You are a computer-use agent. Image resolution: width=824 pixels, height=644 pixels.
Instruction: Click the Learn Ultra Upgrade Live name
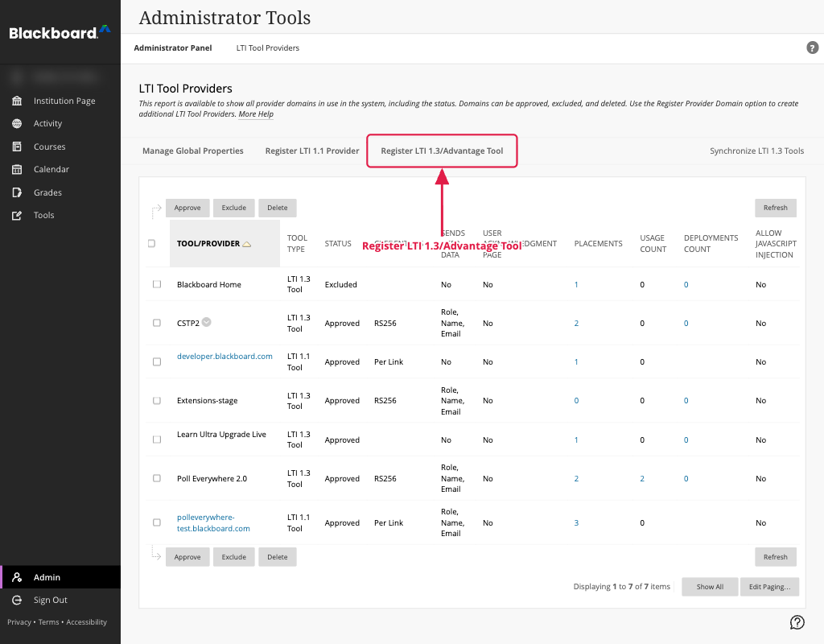(x=221, y=434)
